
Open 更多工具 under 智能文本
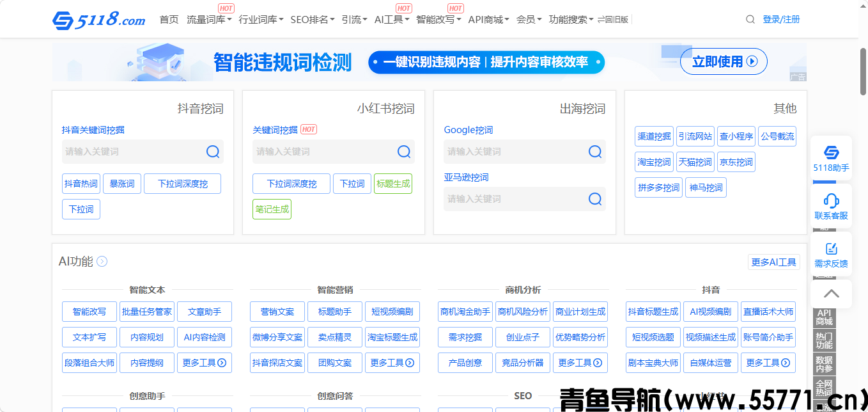[205, 363]
